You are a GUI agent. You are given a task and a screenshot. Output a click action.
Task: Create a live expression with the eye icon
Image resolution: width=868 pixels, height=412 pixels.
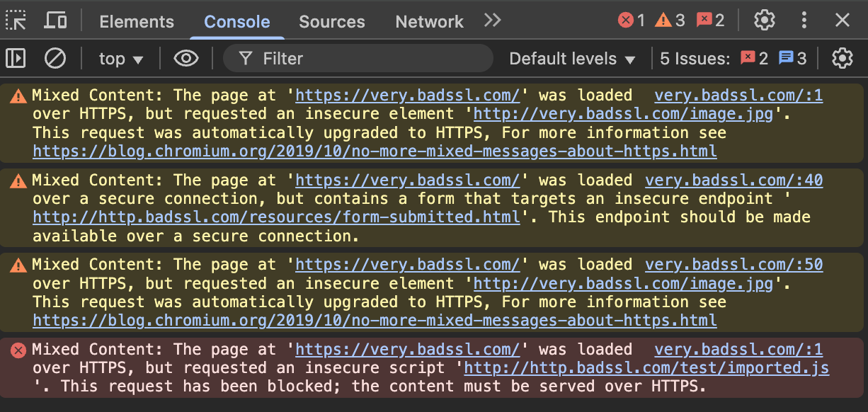point(185,58)
